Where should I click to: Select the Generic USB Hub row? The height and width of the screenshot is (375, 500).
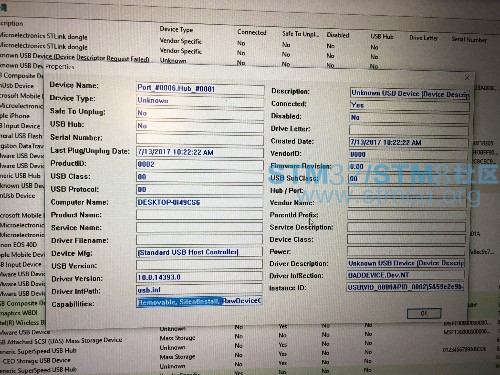(x=20, y=176)
